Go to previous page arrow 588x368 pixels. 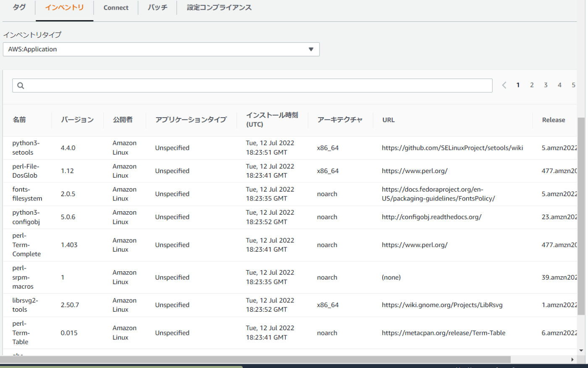point(504,85)
